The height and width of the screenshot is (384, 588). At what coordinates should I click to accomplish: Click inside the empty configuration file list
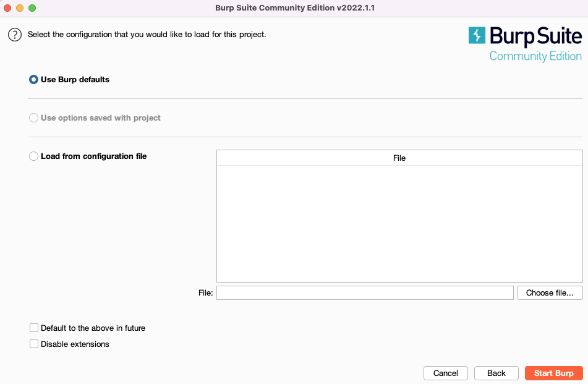[399, 223]
